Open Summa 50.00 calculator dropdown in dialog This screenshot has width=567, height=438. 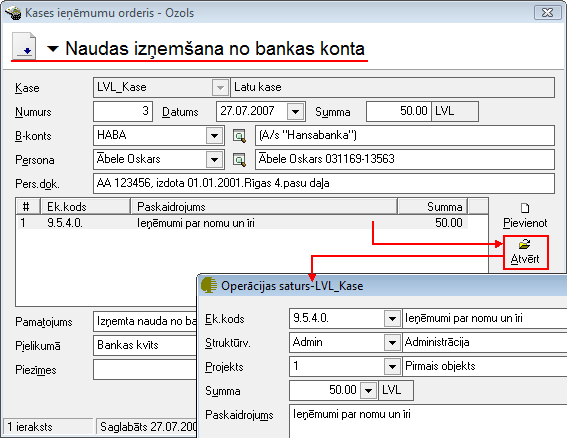point(368,391)
